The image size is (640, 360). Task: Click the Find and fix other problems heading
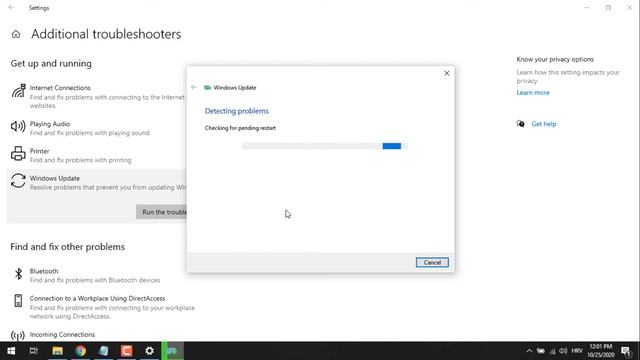pyautogui.click(x=68, y=247)
